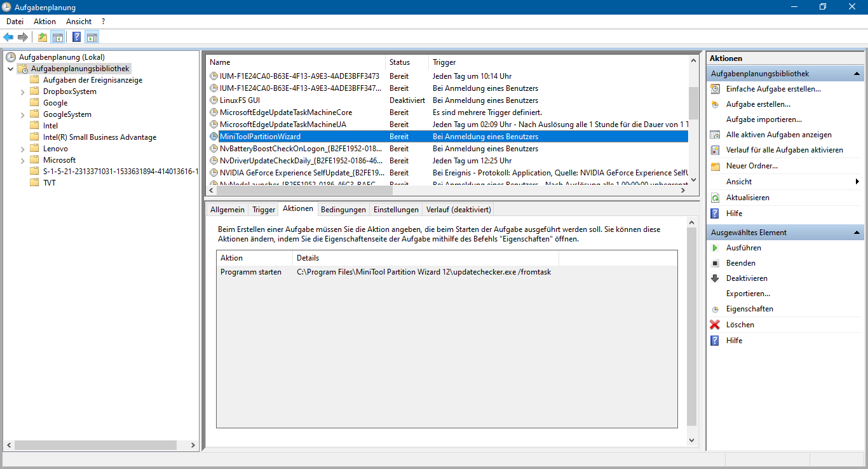This screenshot has width=868, height=469.
Task: Collapse the Aufgabenplanungsbibliothek tree node
Action: tap(11, 69)
